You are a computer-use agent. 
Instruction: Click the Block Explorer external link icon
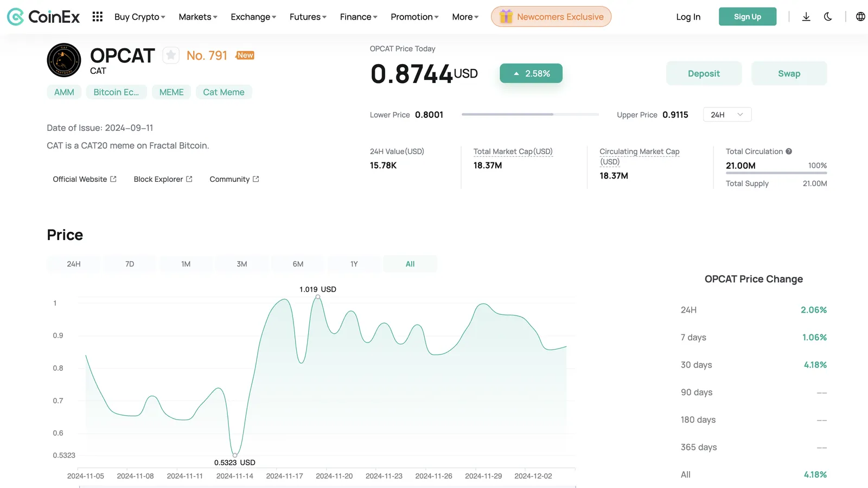pyautogui.click(x=189, y=179)
